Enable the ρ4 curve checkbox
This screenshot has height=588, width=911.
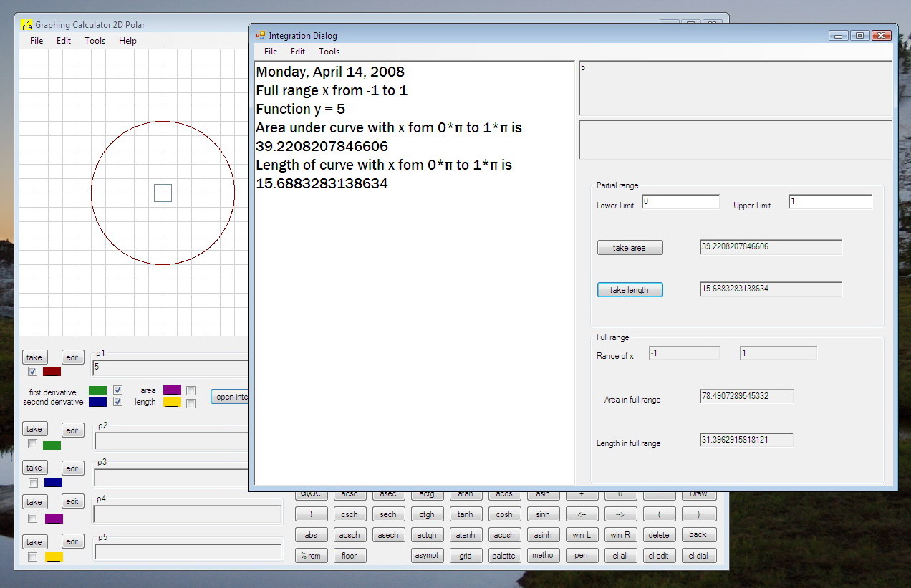tap(32, 518)
